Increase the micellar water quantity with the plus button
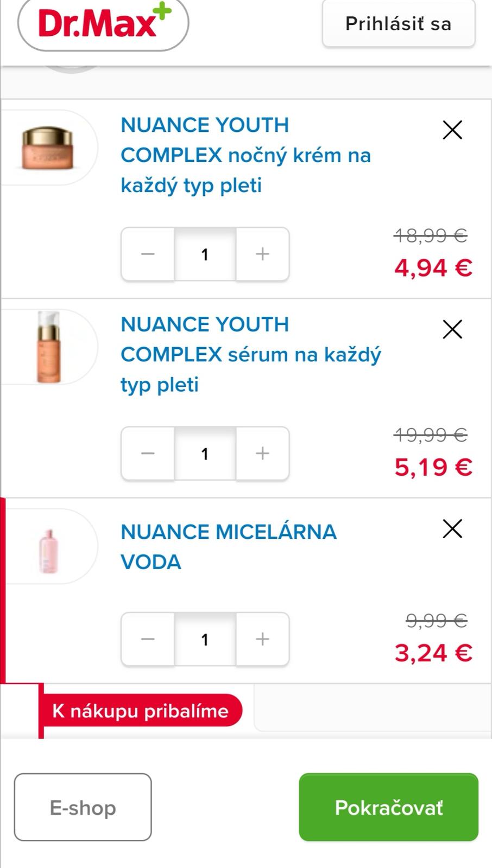This screenshot has height=868, width=492. (x=263, y=639)
